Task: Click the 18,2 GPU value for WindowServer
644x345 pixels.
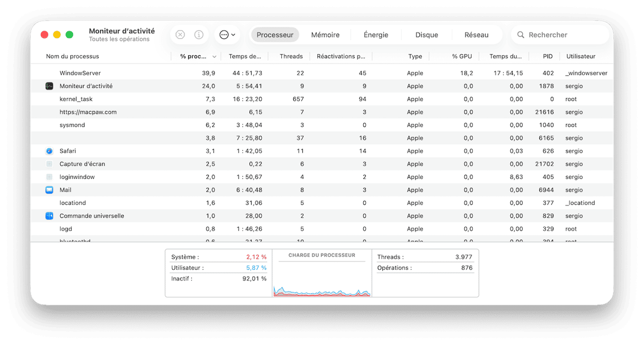Action: [467, 73]
